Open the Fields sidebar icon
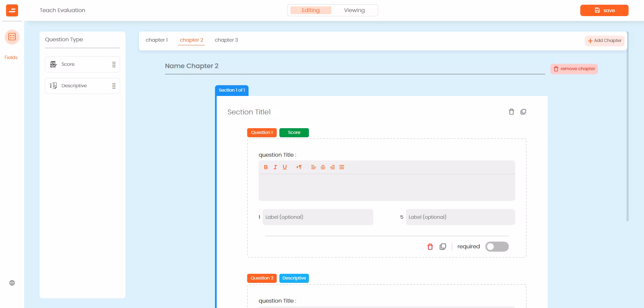The height and width of the screenshot is (308, 644). click(x=12, y=37)
